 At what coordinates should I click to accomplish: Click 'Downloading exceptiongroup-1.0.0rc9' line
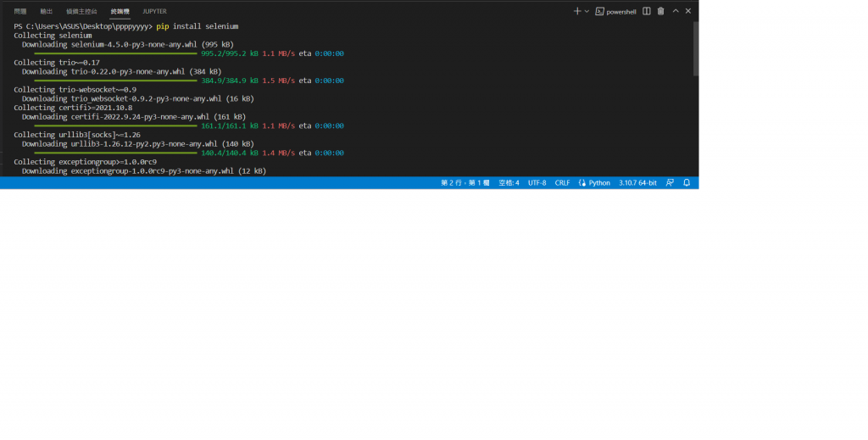pos(144,171)
